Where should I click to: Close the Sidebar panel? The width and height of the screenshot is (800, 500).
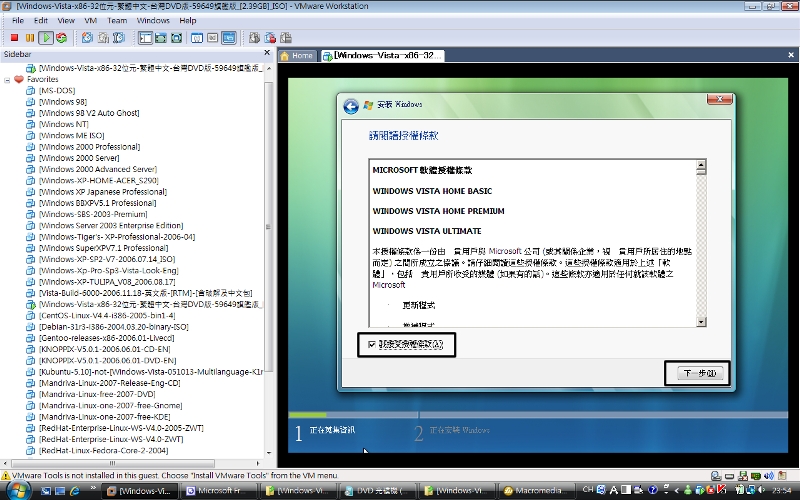267,53
